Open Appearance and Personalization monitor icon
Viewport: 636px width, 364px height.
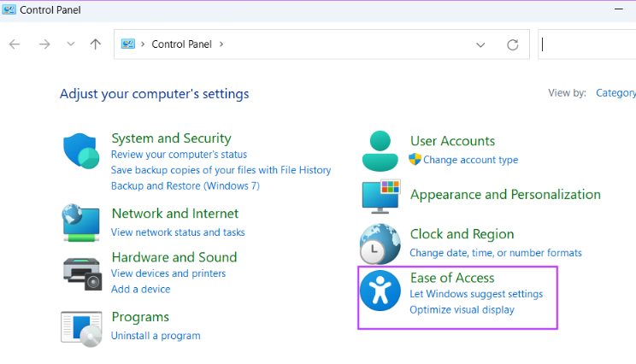point(381,197)
